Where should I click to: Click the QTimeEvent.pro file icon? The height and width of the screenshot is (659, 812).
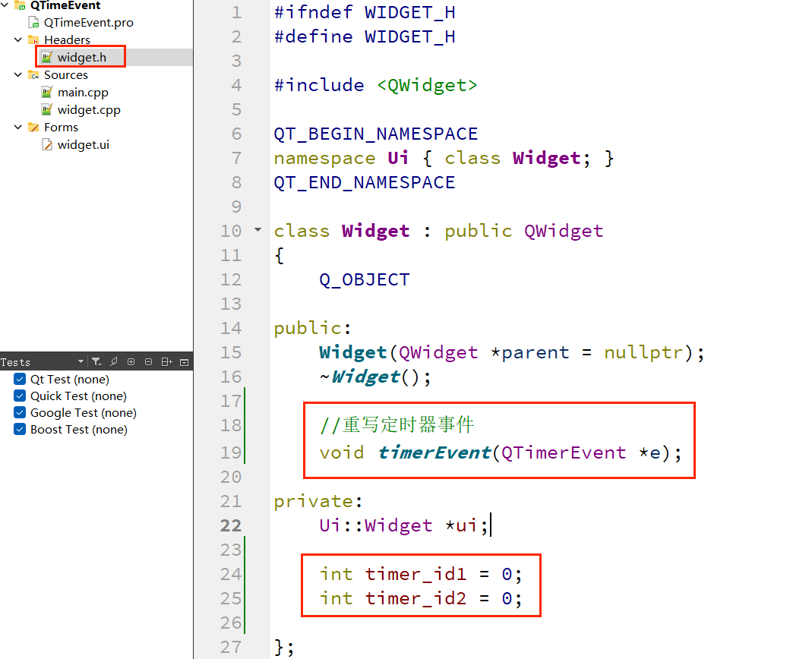(x=33, y=22)
